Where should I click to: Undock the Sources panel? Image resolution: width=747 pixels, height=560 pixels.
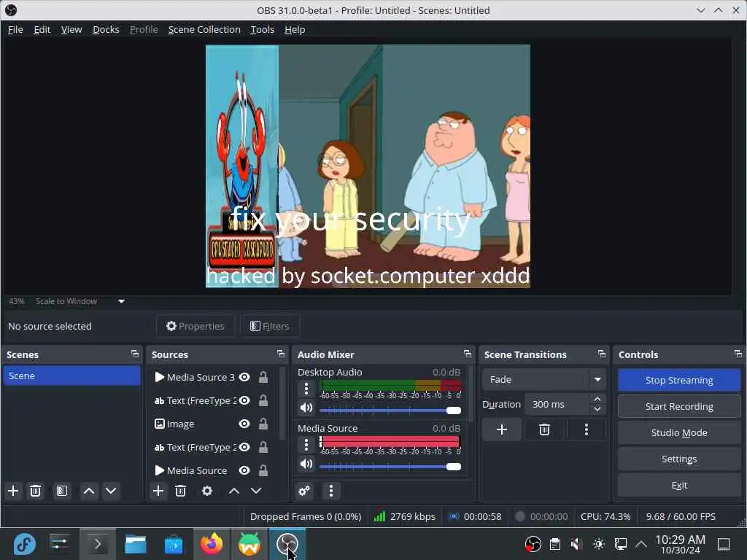pyautogui.click(x=281, y=354)
